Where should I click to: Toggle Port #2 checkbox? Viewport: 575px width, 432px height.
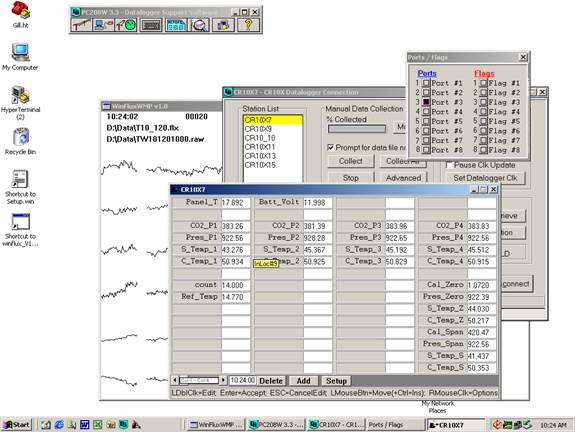pos(426,93)
